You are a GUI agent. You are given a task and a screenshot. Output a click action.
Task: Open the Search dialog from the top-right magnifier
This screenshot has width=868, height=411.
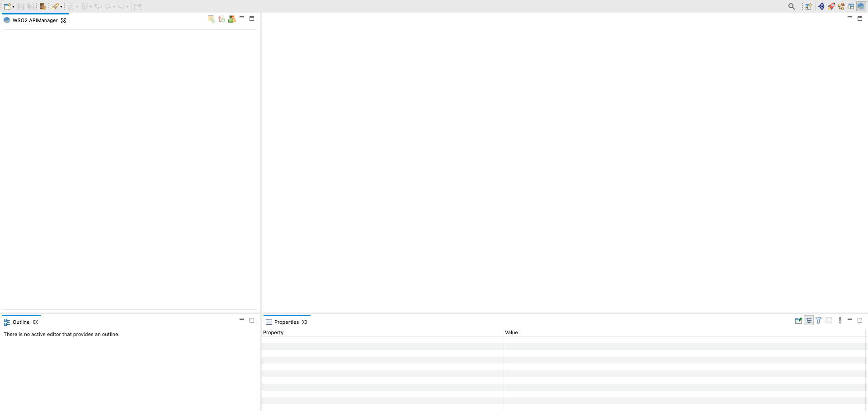click(792, 6)
